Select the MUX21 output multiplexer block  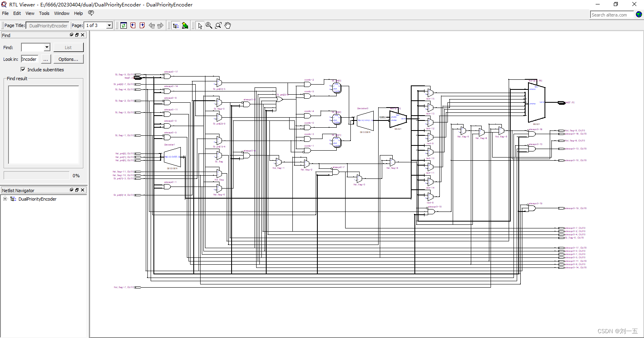coord(536,102)
